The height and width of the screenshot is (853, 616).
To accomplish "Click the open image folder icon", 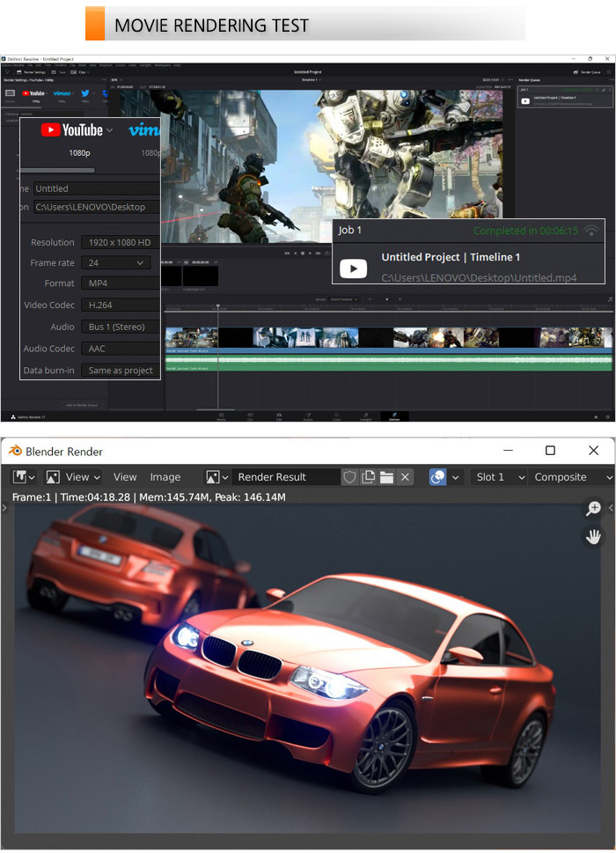I will 386,477.
